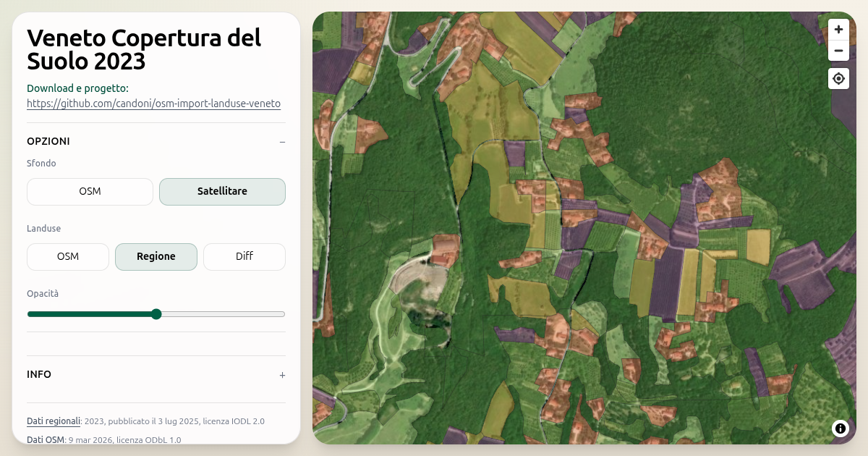Click the Opacità slider track to change opacity

(x=224, y=314)
